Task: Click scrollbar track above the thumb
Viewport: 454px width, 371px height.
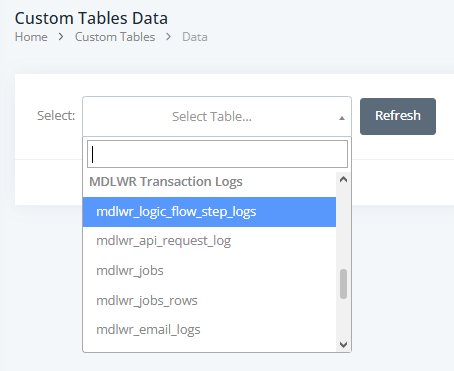Action: [343, 227]
